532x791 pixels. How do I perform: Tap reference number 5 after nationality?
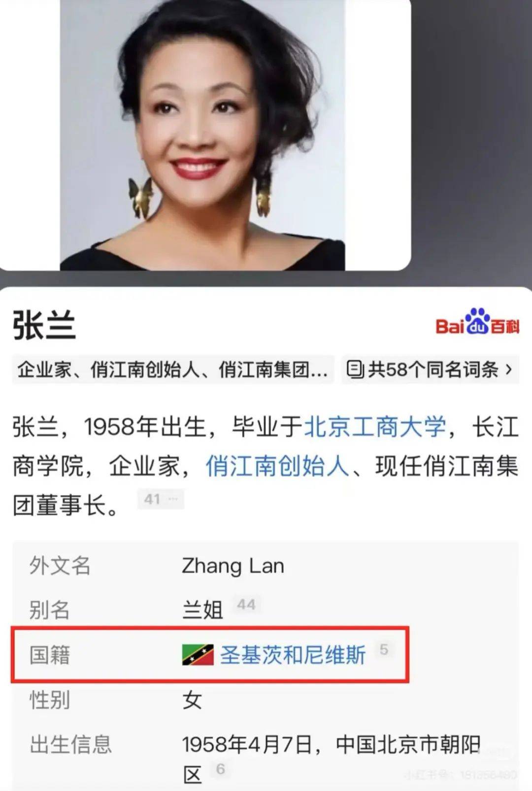(384, 650)
